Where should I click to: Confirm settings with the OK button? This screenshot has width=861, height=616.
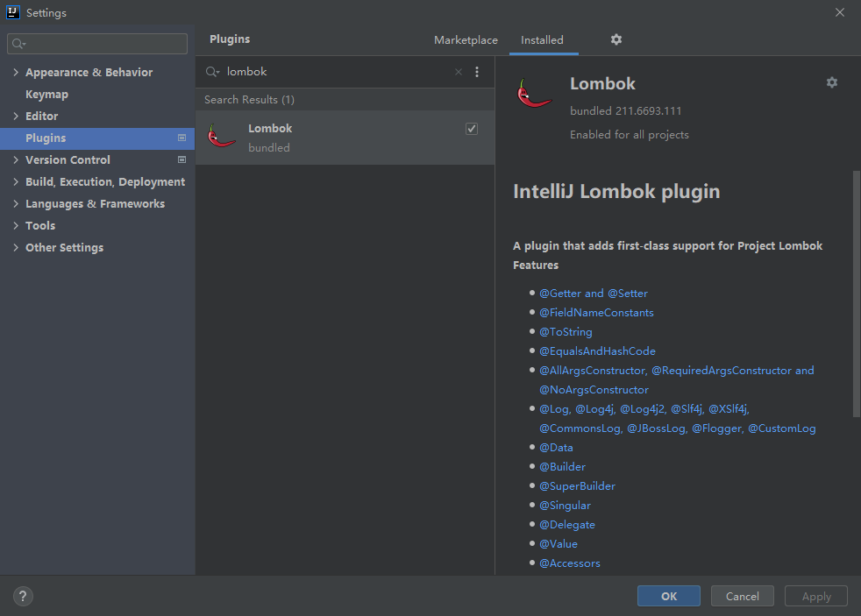pos(668,596)
